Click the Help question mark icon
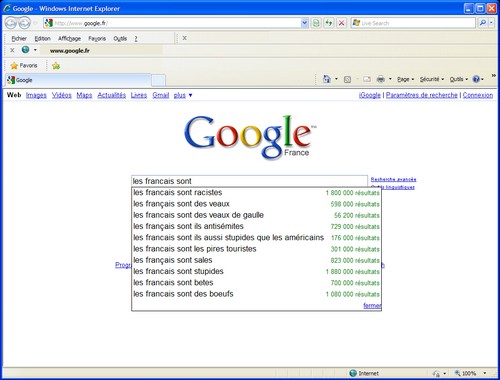 point(476,79)
